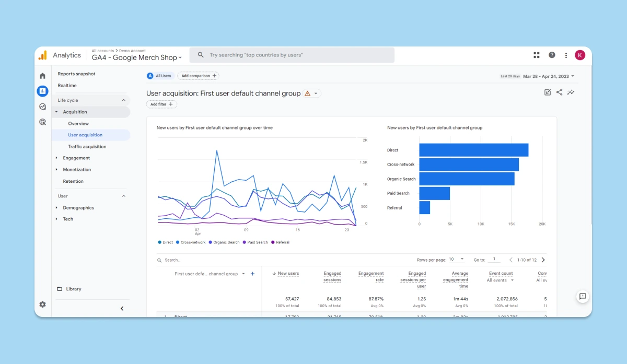The width and height of the screenshot is (627, 364).
Task: Click the All Users segment chip
Action: [159, 76]
